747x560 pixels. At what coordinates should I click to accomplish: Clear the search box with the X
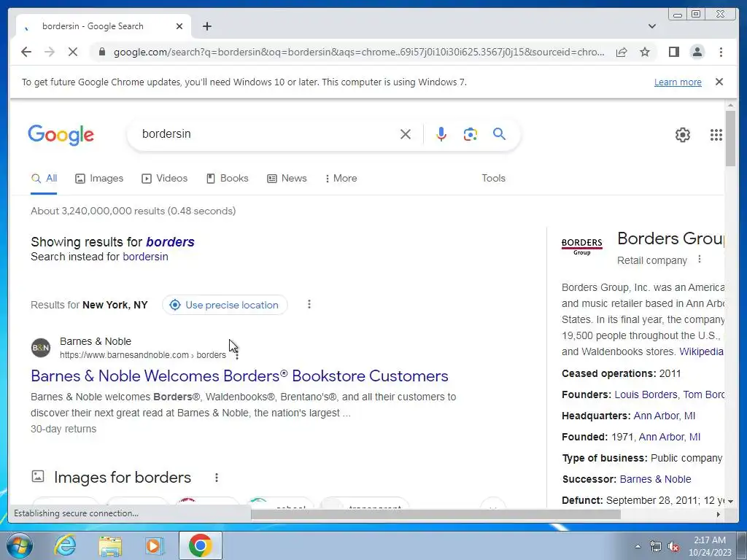pyautogui.click(x=406, y=134)
